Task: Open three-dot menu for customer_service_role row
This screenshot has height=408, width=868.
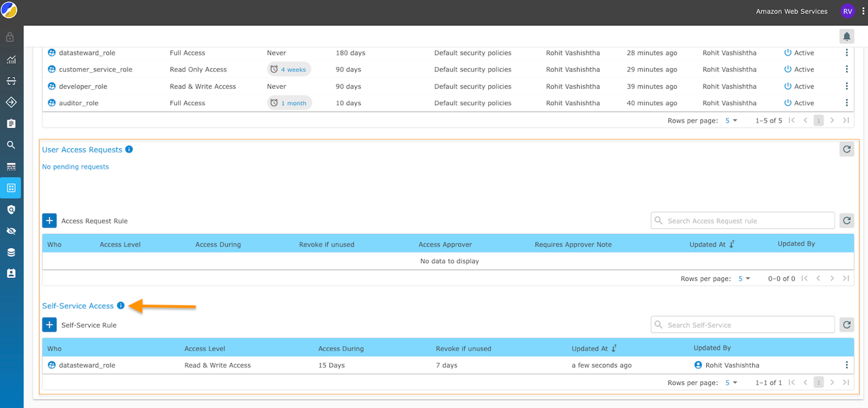Action: (x=847, y=69)
